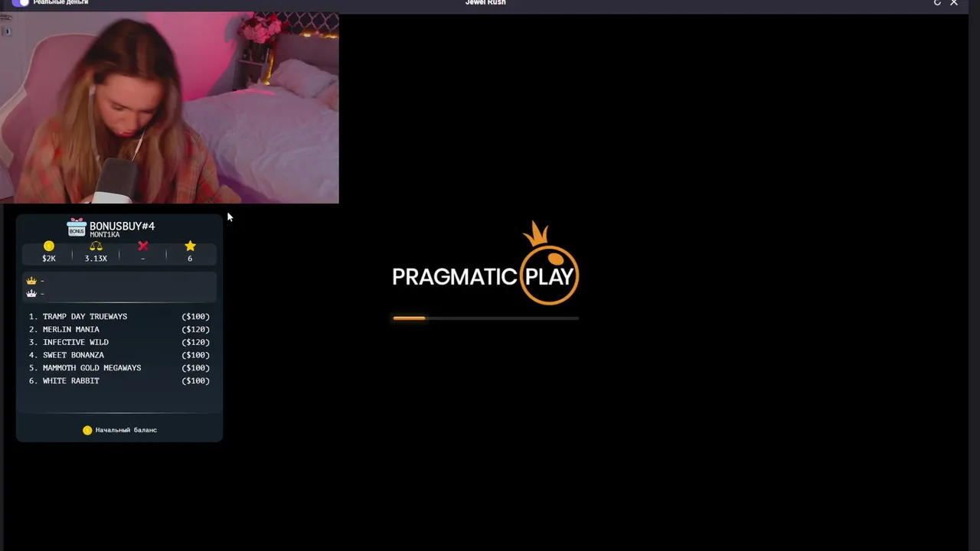Click the Pragmatic Play logo
Viewport: 980px width, 551px height.
click(x=485, y=264)
